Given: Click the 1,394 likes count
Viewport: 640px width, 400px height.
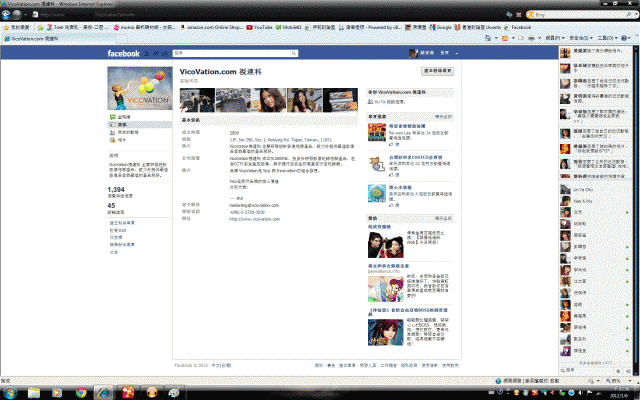Looking at the screenshot, I should (x=116, y=189).
